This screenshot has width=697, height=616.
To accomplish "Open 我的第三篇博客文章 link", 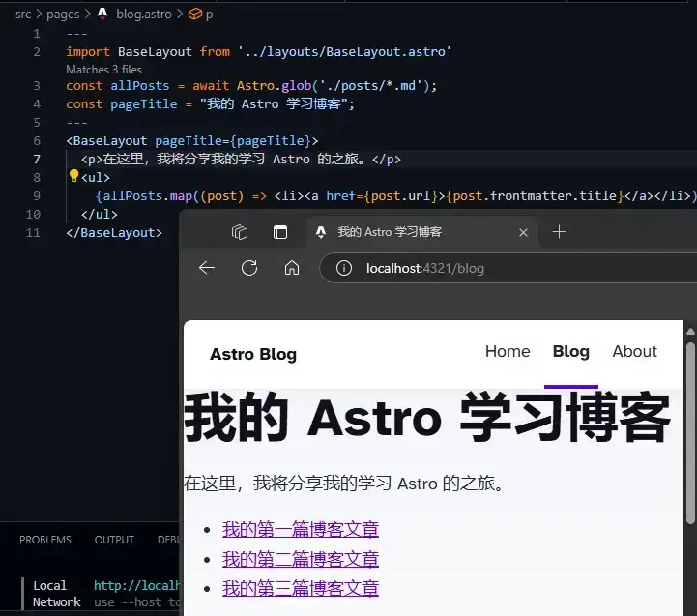I will click(301, 588).
